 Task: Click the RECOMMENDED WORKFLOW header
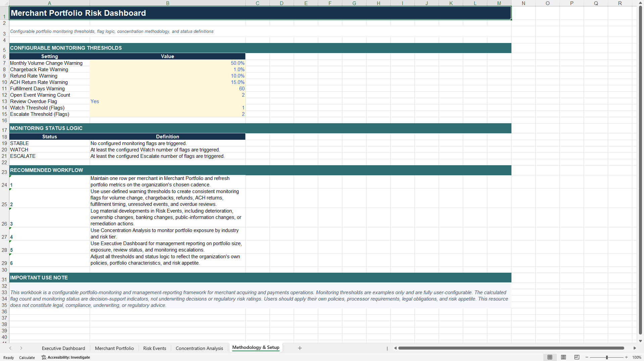click(x=260, y=170)
